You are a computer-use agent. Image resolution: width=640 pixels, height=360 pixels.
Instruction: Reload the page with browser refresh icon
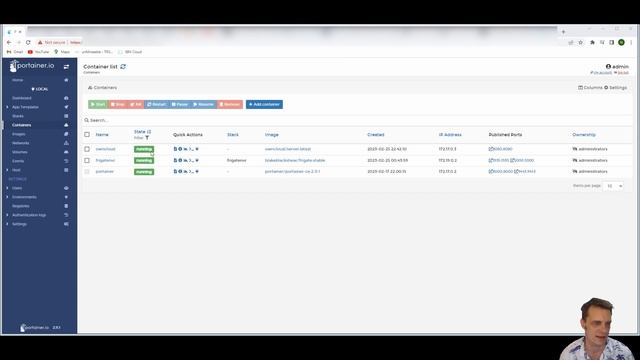pyautogui.click(x=28, y=42)
